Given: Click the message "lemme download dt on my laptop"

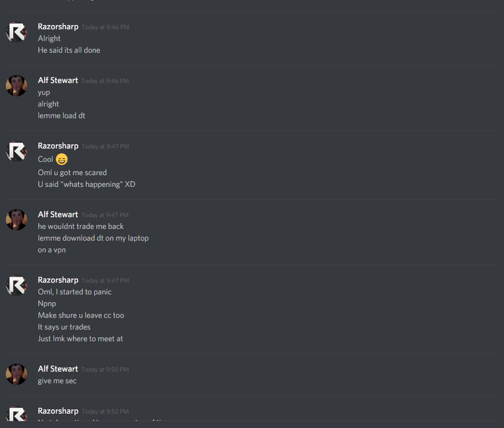Looking at the screenshot, I should pos(93,238).
